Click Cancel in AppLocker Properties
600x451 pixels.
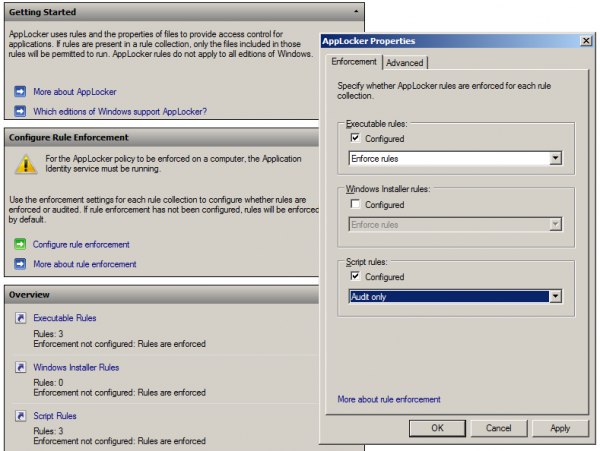[499, 428]
